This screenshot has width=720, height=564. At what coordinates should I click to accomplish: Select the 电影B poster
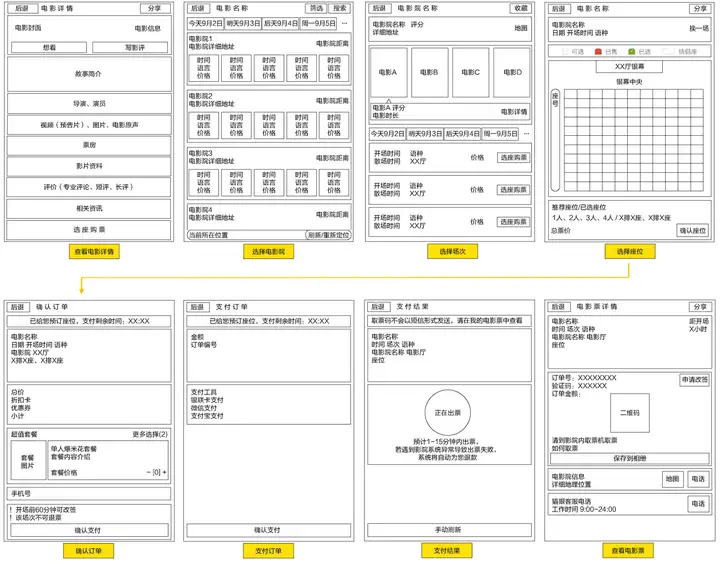click(x=429, y=72)
